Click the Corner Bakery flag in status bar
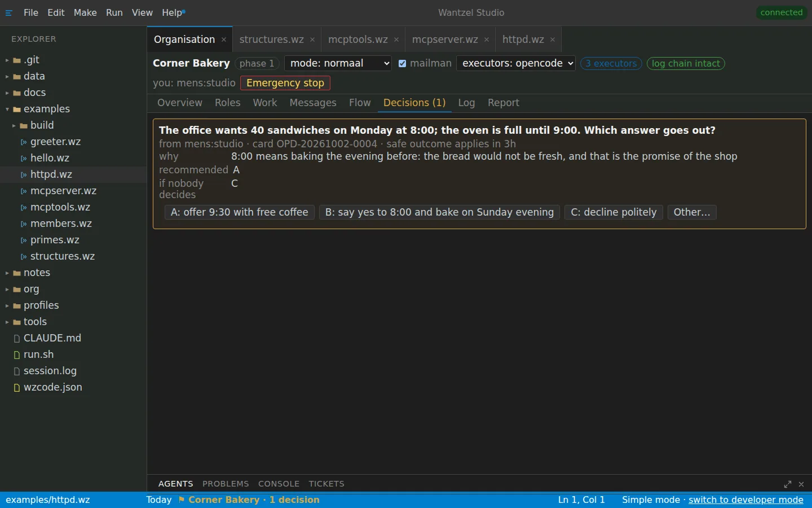812x508 pixels. [x=182, y=500]
